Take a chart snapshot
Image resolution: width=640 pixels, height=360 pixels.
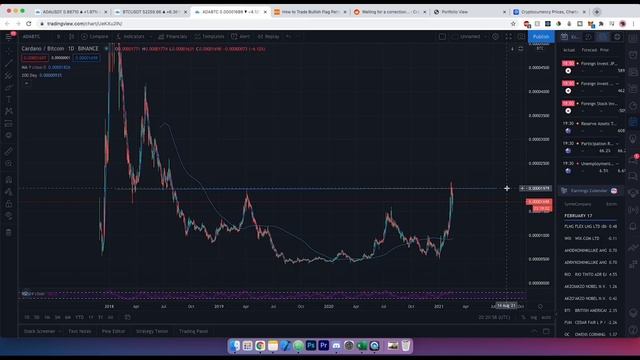(521, 37)
